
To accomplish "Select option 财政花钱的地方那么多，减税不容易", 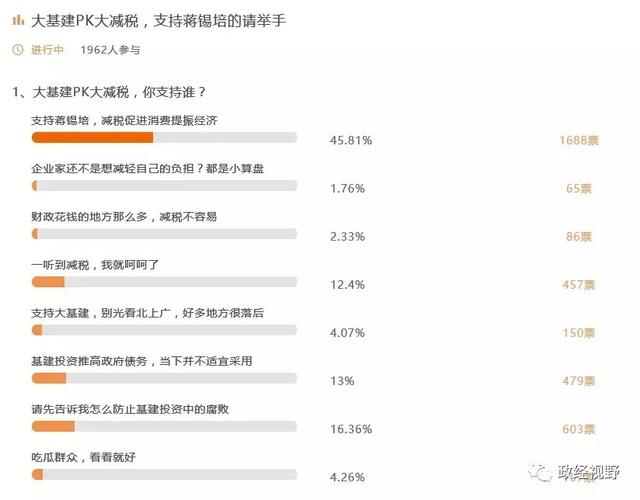I will [x=124, y=217].
